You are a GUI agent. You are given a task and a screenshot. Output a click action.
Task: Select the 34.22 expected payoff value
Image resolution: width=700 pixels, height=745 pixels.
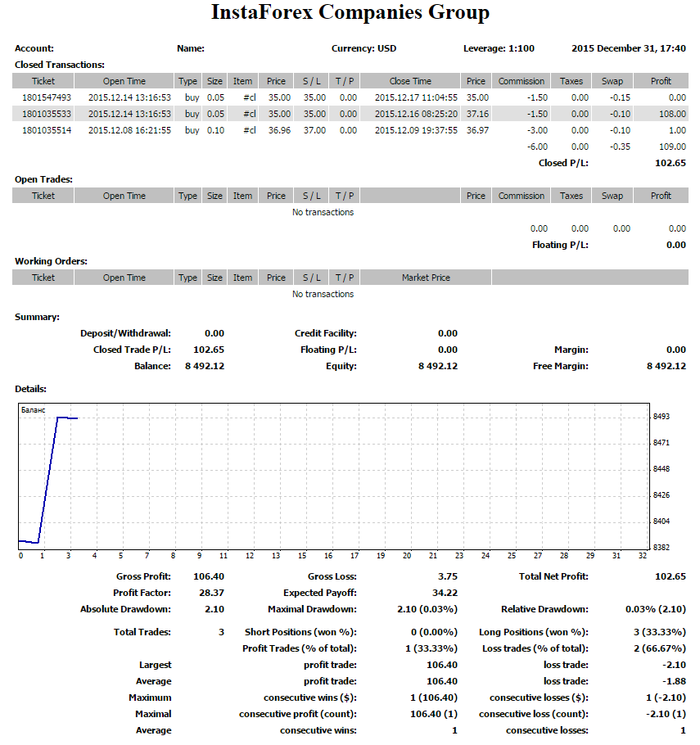[x=445, y=593]
